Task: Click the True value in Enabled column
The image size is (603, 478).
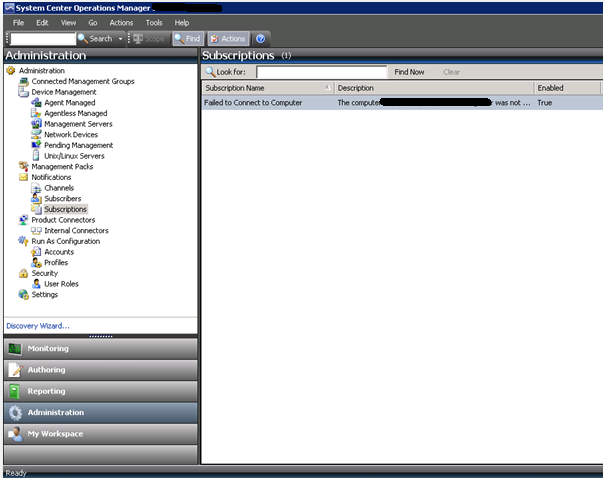Action: coord(545,103)
